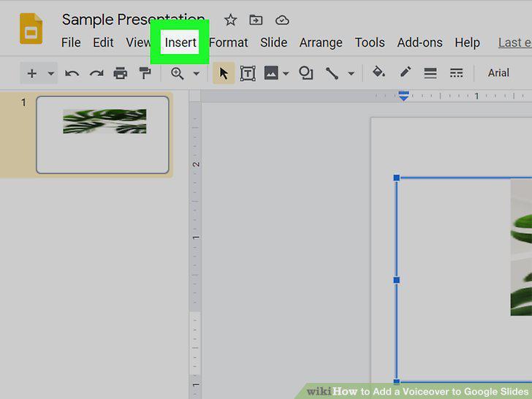Open the border color pencil
The height and width of the screenshot is (399, 532).
coord(406,72)
